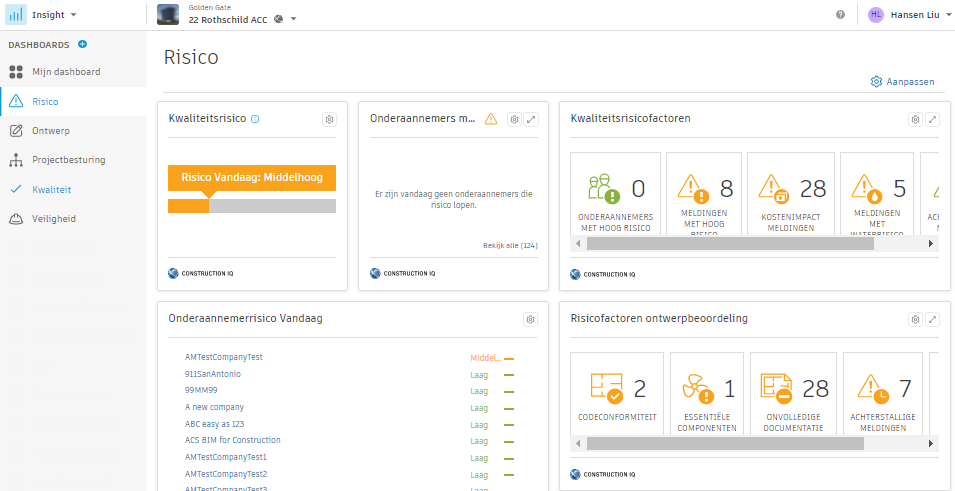Open Hansen Liu user menu
Image resolution: width=955 pixels, height=491 pixels.
(905, 15)
